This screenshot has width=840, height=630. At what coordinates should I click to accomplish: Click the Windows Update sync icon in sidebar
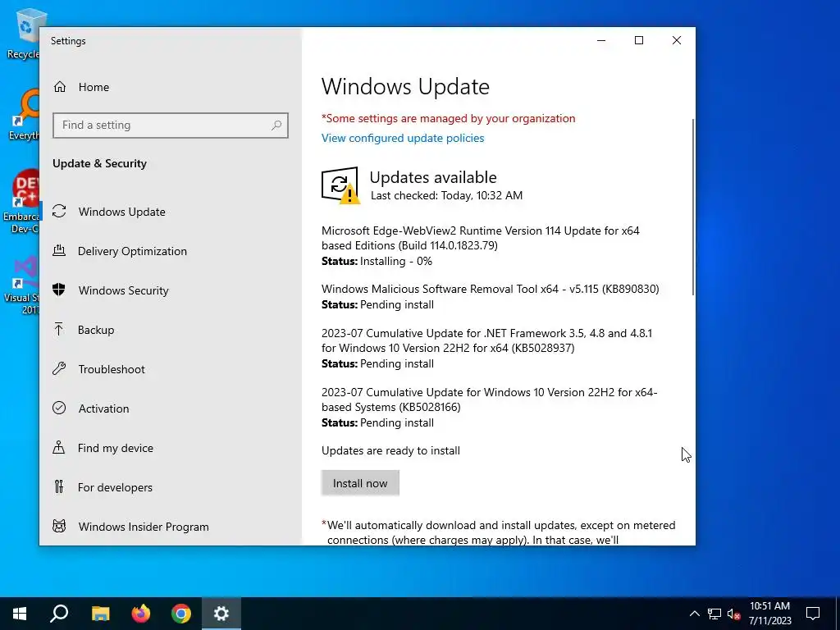[59, 211]
